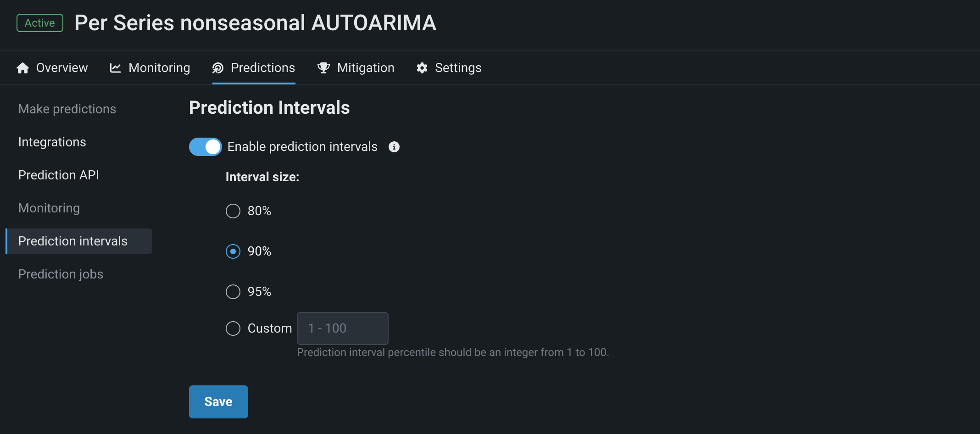Go to Integrations in the sidebar

52,142
